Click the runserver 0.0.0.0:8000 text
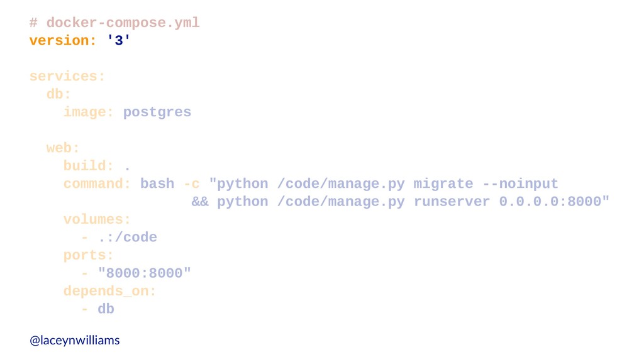Image resolution: width=644 pixels, height=362 pixels. 508,202
